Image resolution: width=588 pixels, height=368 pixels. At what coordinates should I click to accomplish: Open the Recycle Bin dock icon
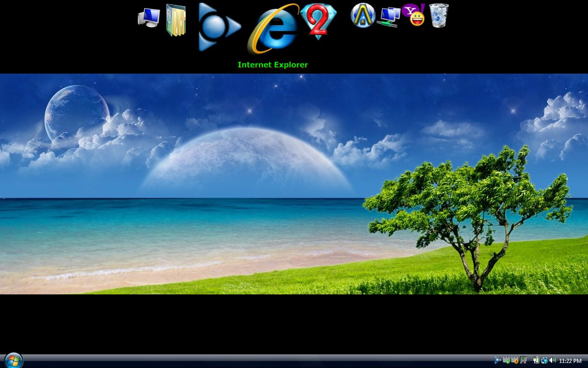(439, 15)
